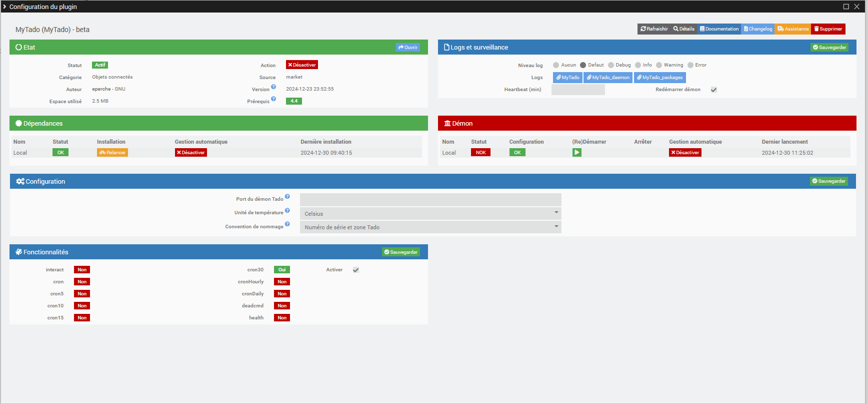Close the Configuration du plugin dialog

click(856, 7)
